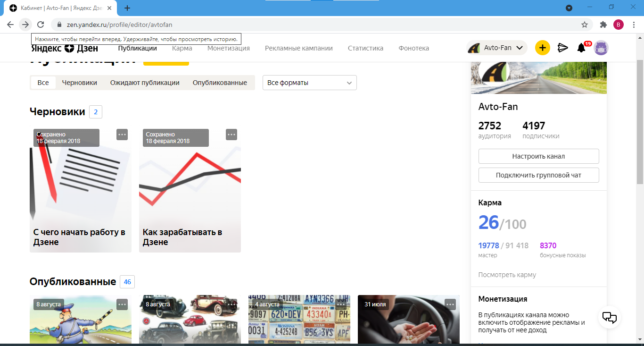
Task: Open options for 31 июля publication
Action: pyautogui.click(x=450, y=304)
